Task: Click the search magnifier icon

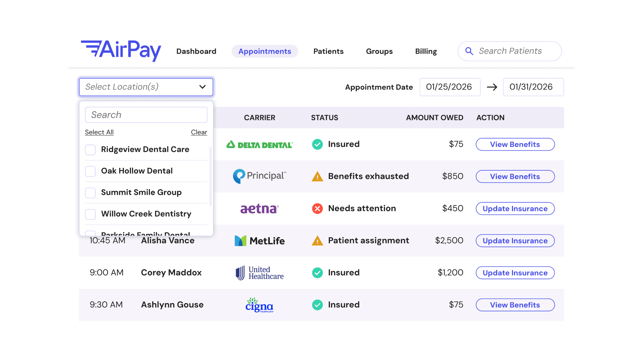Action: (469, 51)
